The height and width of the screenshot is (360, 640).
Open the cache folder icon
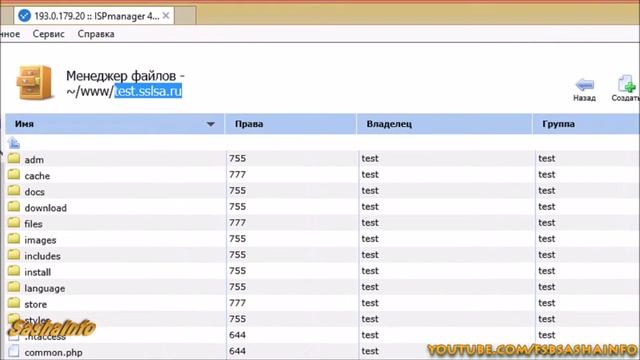coord(14,174)
